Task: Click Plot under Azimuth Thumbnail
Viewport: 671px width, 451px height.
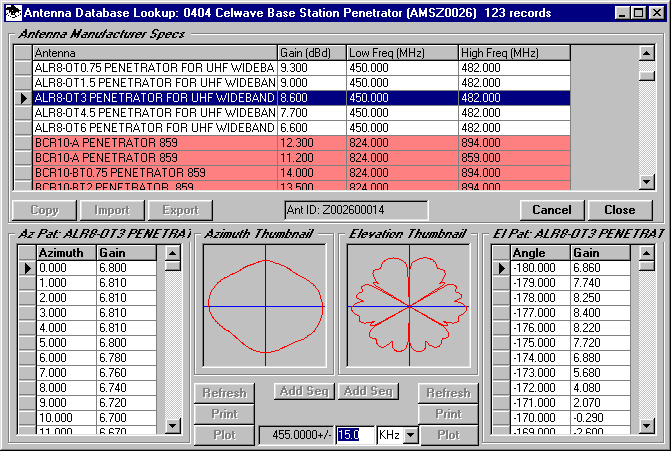Action: coord(224,435)
